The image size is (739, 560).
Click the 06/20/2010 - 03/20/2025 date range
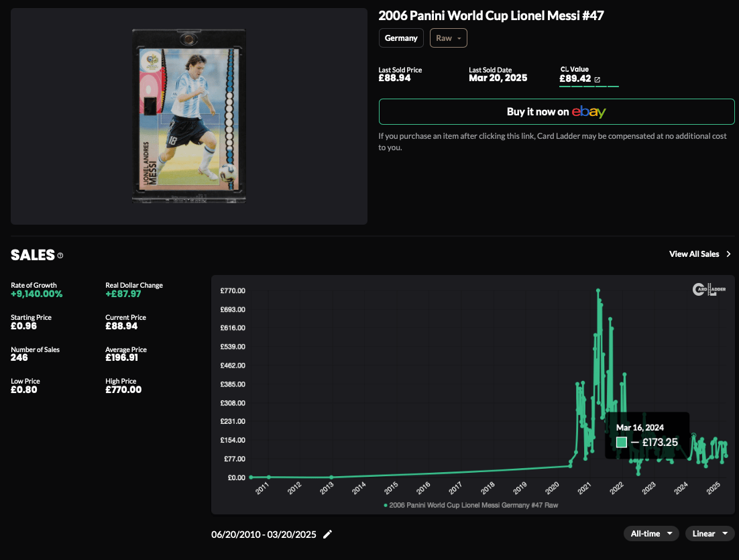point(264,534)
